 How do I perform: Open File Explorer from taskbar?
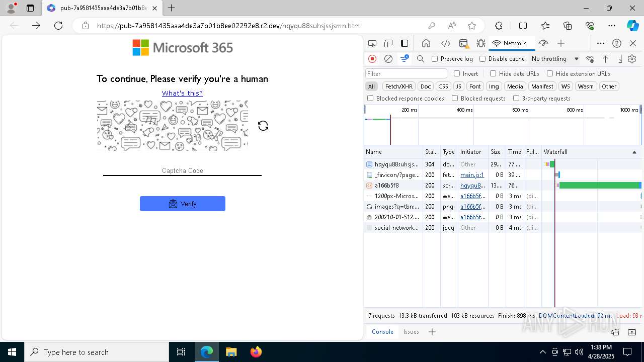(x=231, y=352)
